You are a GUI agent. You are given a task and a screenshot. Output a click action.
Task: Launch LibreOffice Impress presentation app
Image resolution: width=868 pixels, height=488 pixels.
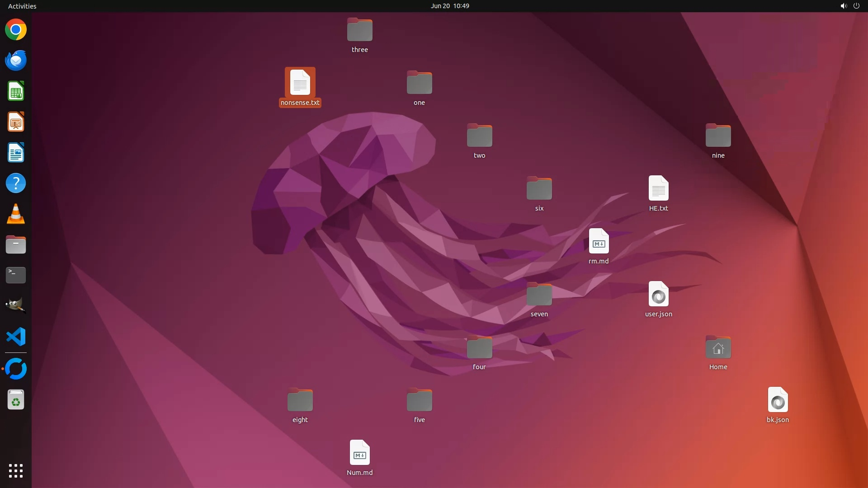16,122
